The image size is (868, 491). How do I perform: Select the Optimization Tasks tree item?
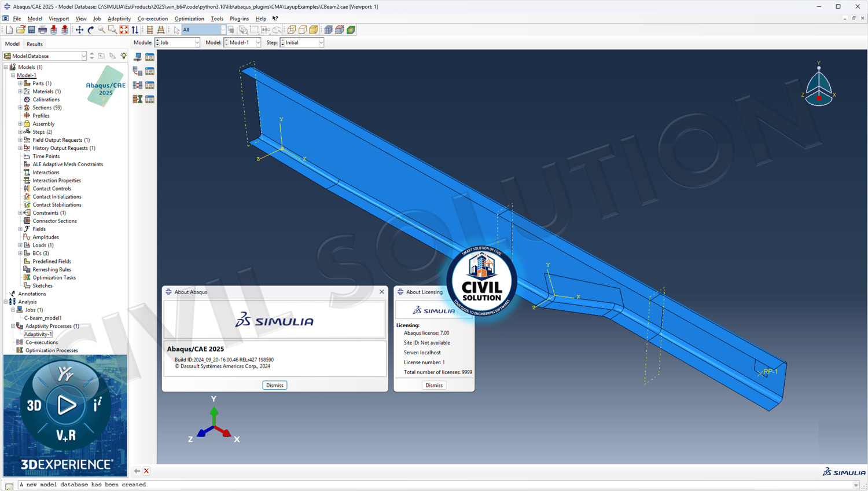(x=54, y=278)
